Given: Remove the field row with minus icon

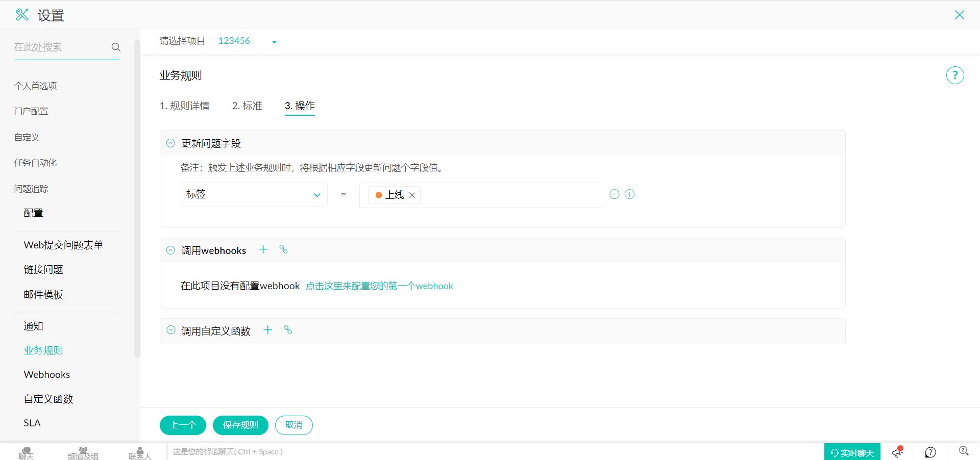Looking at the screenshot, I should point(615,194).
